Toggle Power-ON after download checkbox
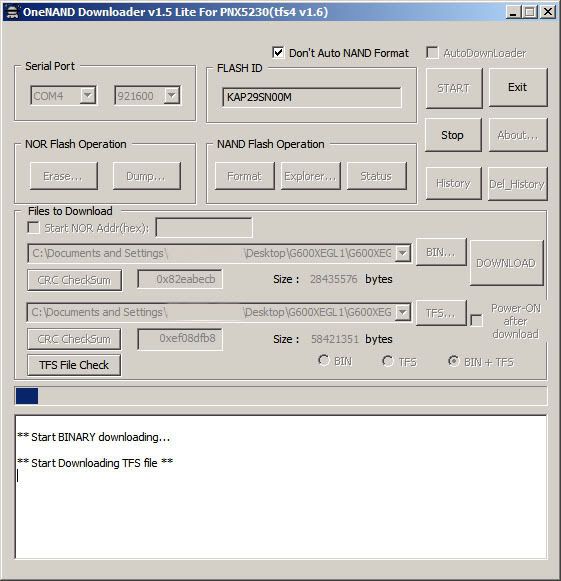 [476, 321]
